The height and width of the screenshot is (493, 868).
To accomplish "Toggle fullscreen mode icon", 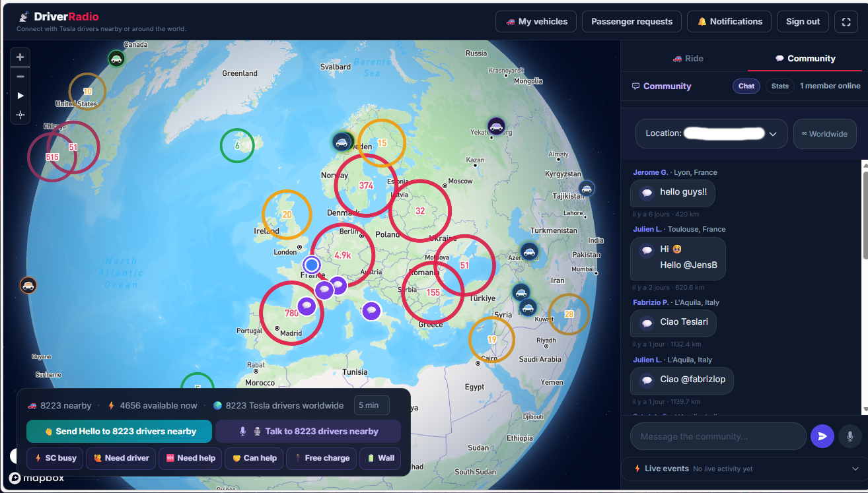I will [846, 22].
